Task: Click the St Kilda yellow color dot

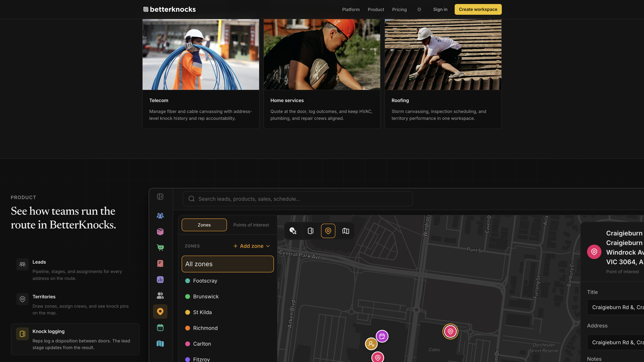Action: pos(187,312)
